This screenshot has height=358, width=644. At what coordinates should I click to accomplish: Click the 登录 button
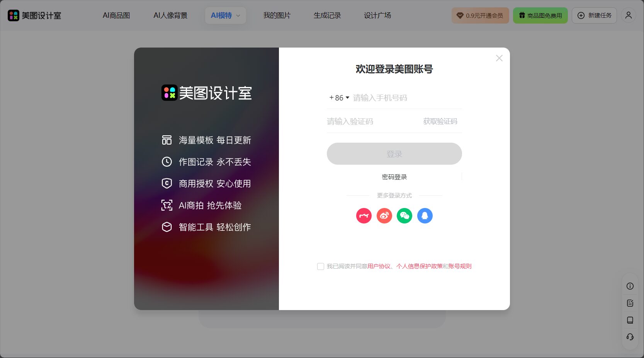pos(394,154)
